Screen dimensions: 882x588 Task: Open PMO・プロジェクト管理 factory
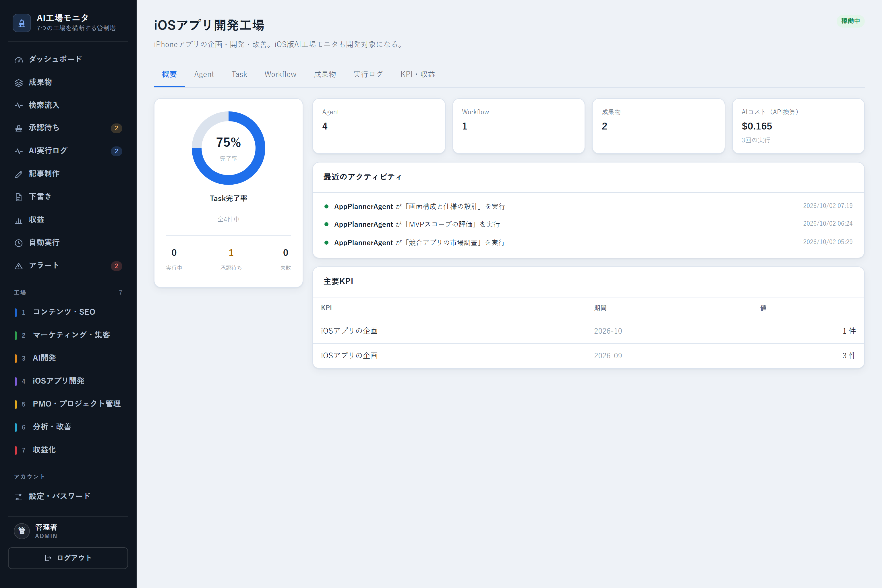[x=68, y=404]
